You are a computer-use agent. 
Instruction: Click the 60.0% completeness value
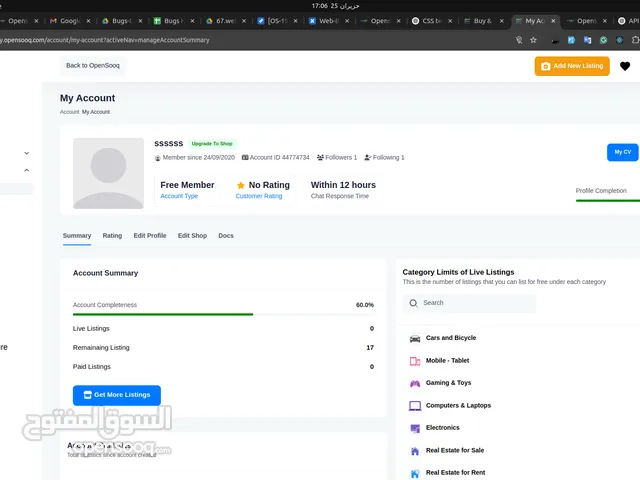click(364, 305)
